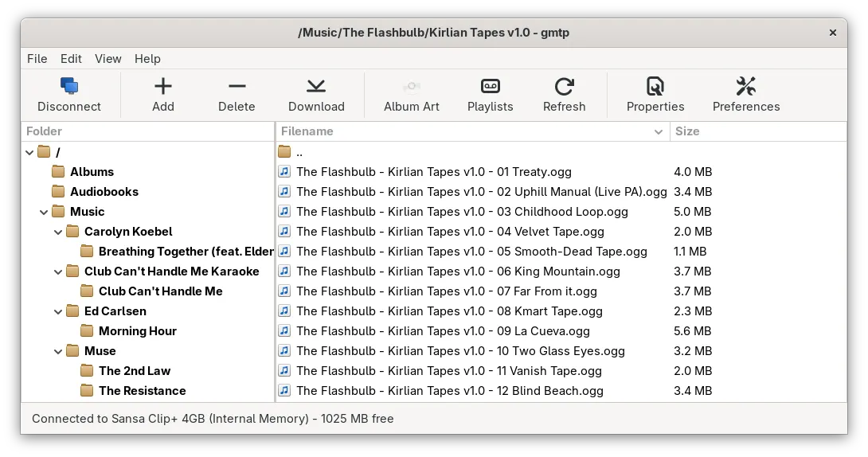Click the parent directory '..' folder icon

click(x=284, y=151)
